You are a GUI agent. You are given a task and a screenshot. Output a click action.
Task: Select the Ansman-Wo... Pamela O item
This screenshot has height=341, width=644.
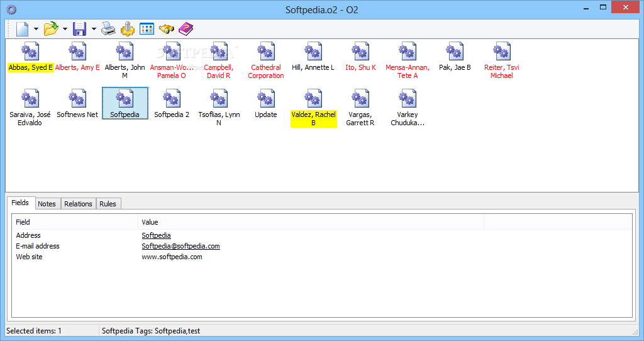[172, 60]
